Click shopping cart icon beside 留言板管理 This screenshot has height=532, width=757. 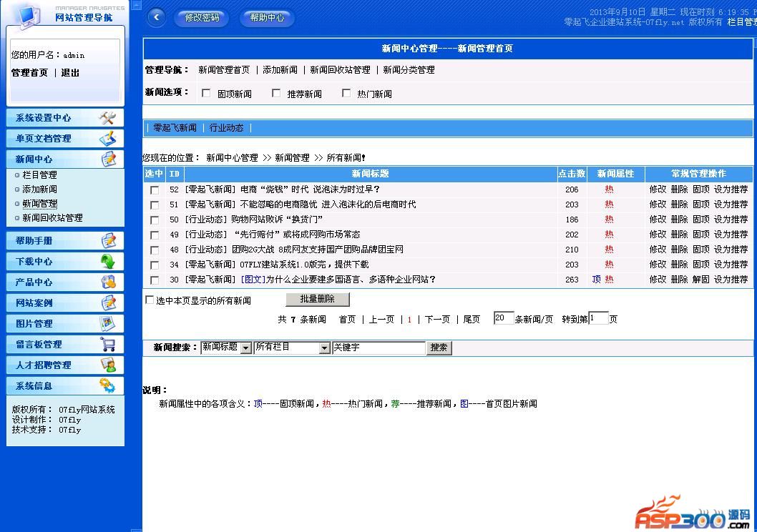pyautogui.click(x=108, y=345)
